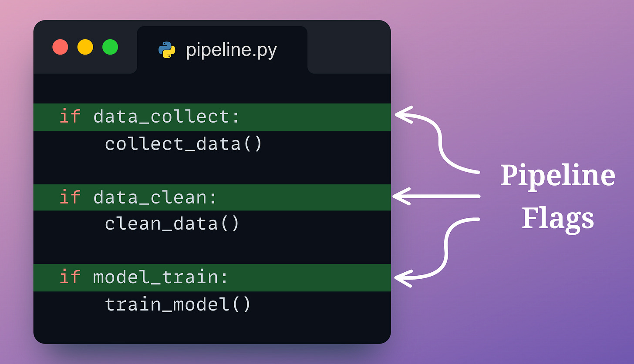Click the model_train flag variable
This screenshot has height=364, width=634.
point(160,277)
